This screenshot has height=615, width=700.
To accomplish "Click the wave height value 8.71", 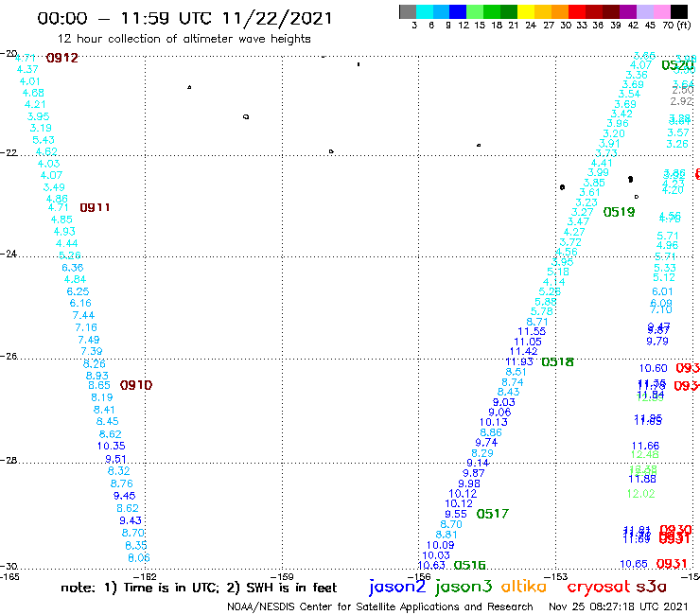I will 536,322.
